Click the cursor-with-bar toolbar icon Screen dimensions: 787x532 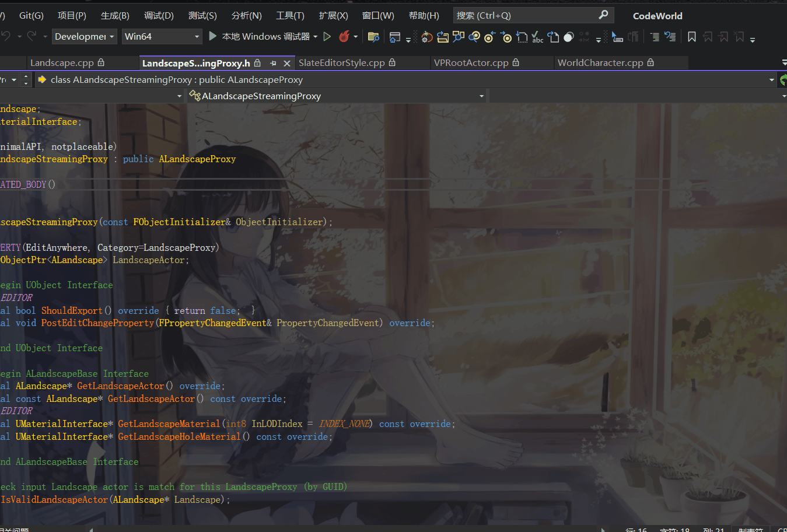coord(617,37)
